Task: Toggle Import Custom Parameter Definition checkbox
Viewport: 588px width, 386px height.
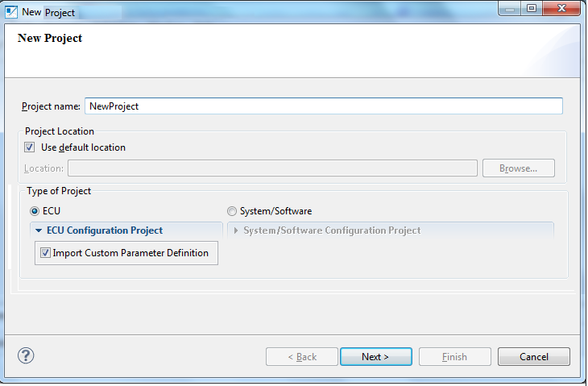Action: (45, 253)
